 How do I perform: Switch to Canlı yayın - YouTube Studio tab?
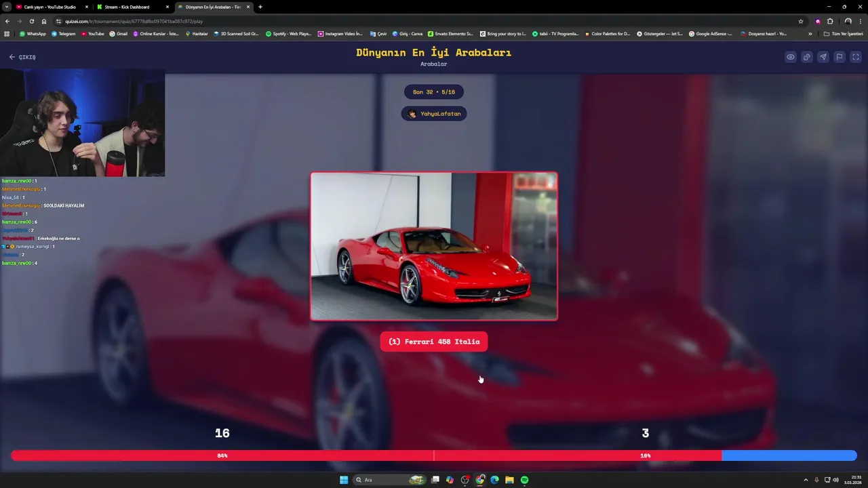[x=50, y=7]
